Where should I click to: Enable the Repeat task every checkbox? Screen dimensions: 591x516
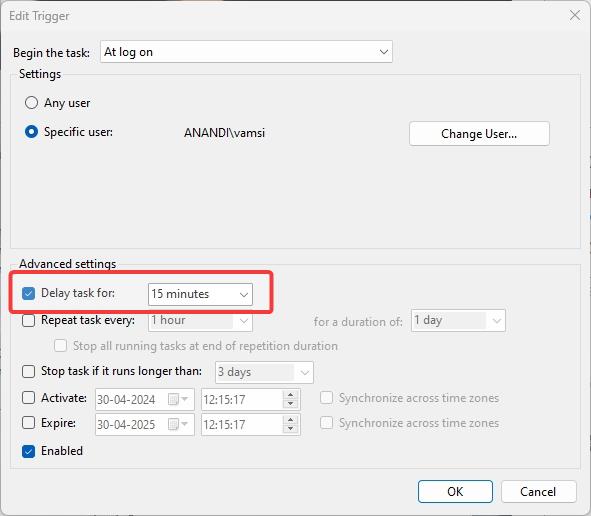click(29, 320)
